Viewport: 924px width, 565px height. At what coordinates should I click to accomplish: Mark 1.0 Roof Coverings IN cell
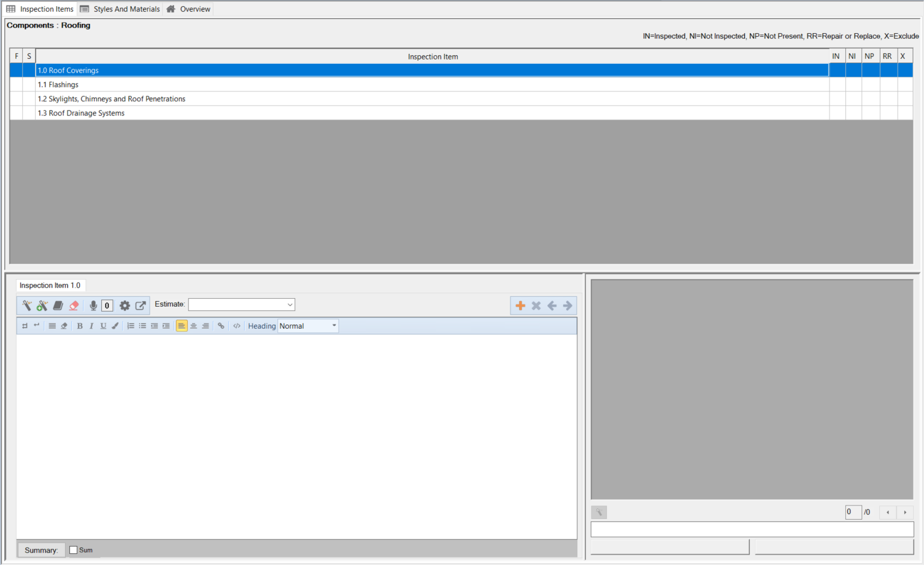pos(836,71)
